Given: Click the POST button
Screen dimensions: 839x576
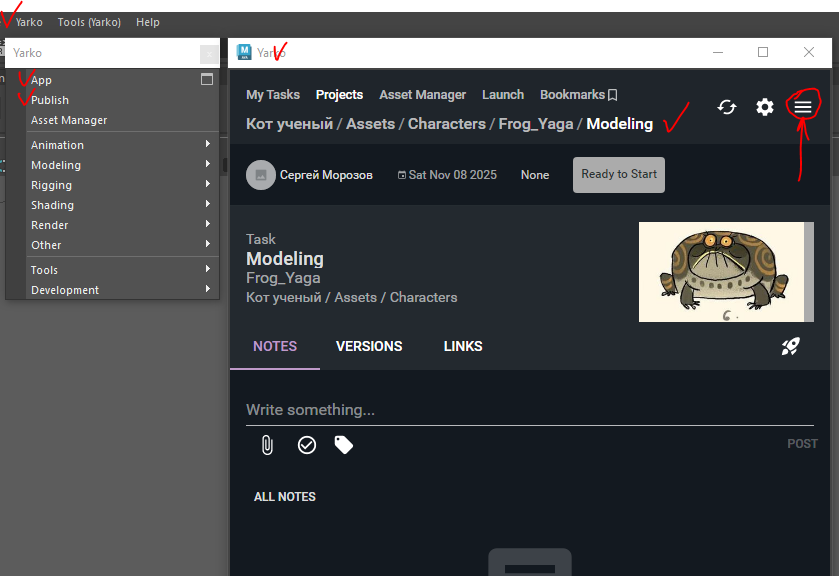Looking at the screenshot, I should click(x=802, y=444).
